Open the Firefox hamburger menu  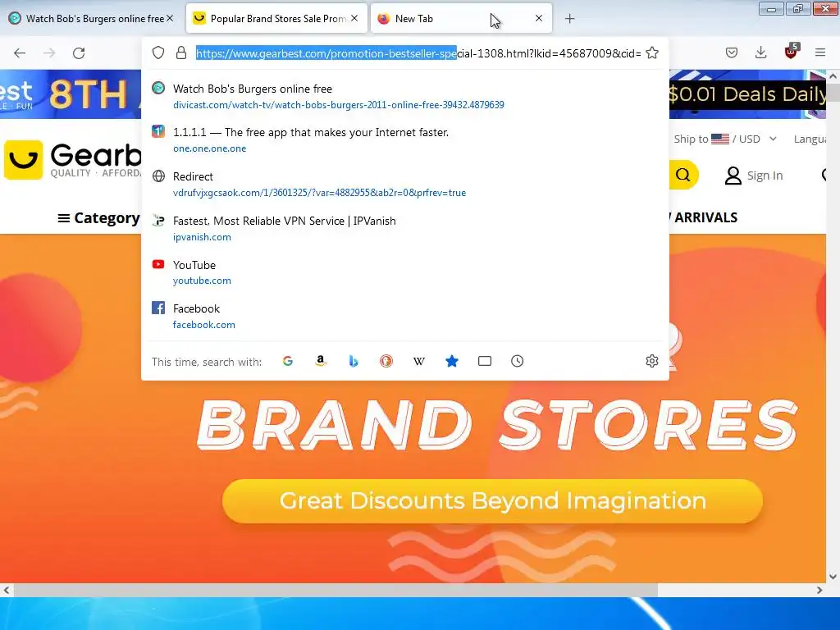coord(820,52)
